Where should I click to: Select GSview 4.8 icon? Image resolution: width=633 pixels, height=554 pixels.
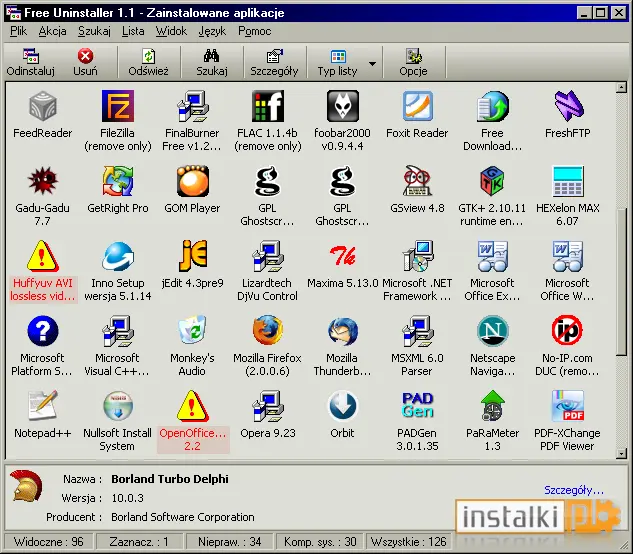click(x=417, y=181)
